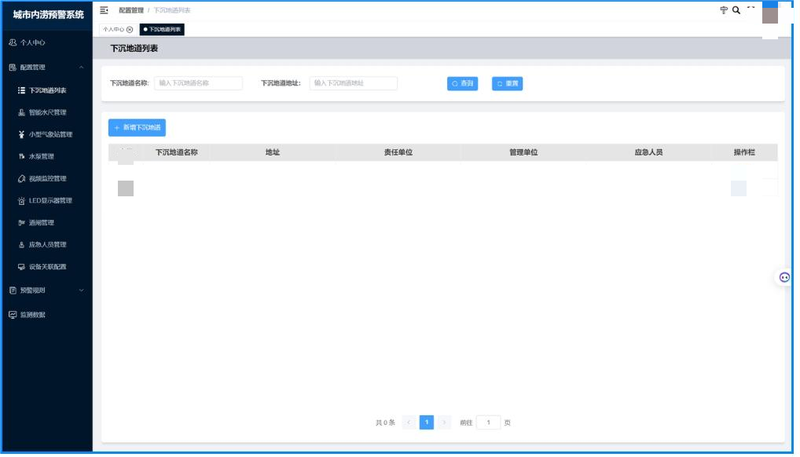Click 配置管理 in the breadcrumb
800x457 pixels.
pyautogui.click(x=131, y=10)
